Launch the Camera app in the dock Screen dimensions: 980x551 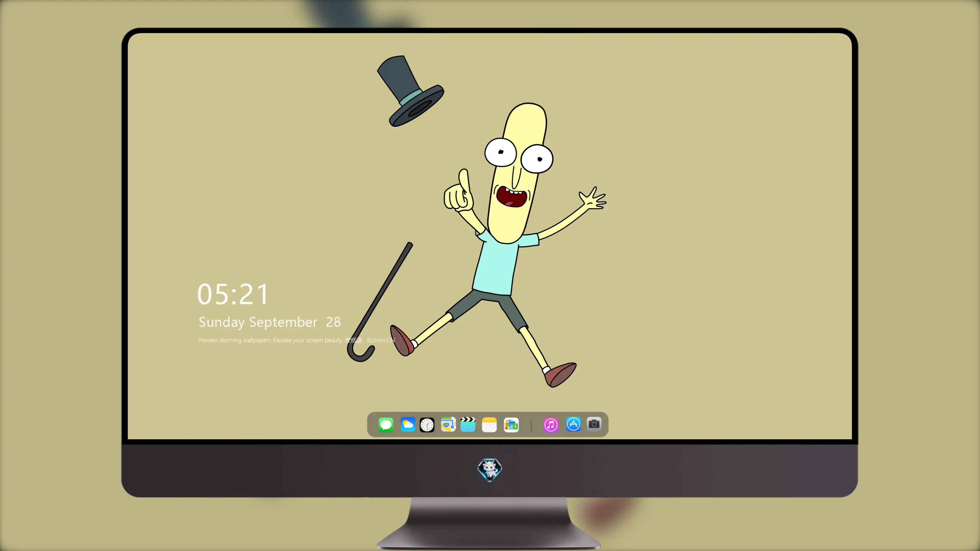pos(594,424)
